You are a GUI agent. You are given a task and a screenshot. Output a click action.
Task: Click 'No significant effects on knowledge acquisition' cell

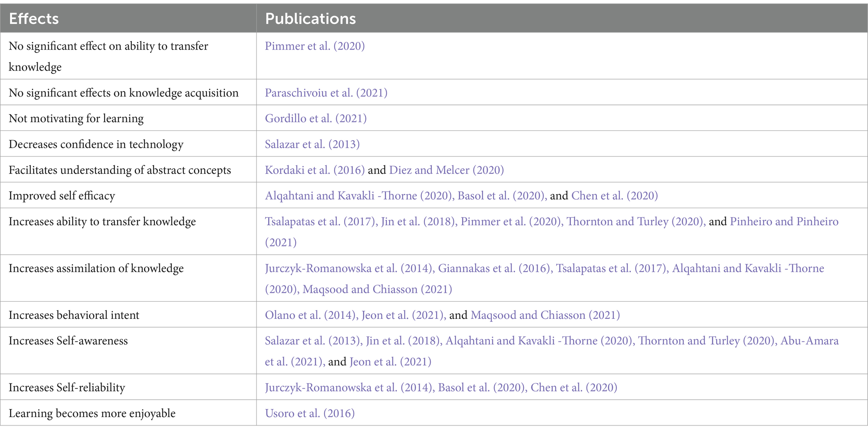point(128,93)
